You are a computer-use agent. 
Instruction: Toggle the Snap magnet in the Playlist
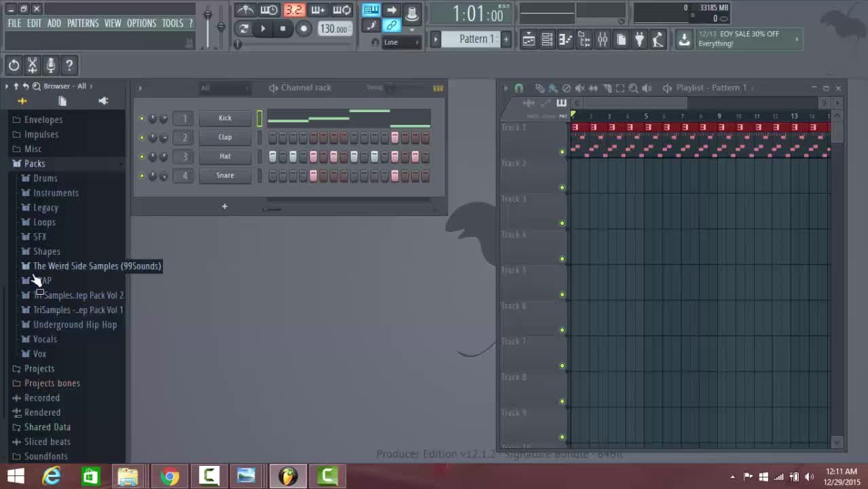(519, 88)
